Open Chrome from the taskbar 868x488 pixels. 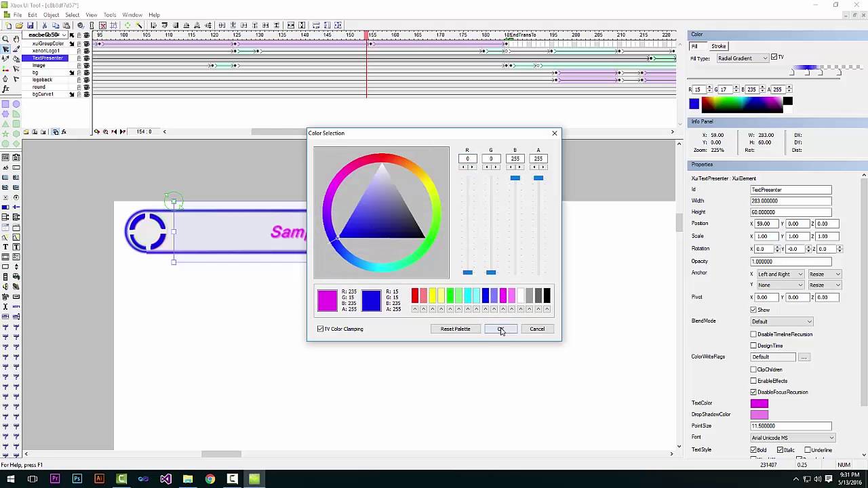tap(210, 479)
